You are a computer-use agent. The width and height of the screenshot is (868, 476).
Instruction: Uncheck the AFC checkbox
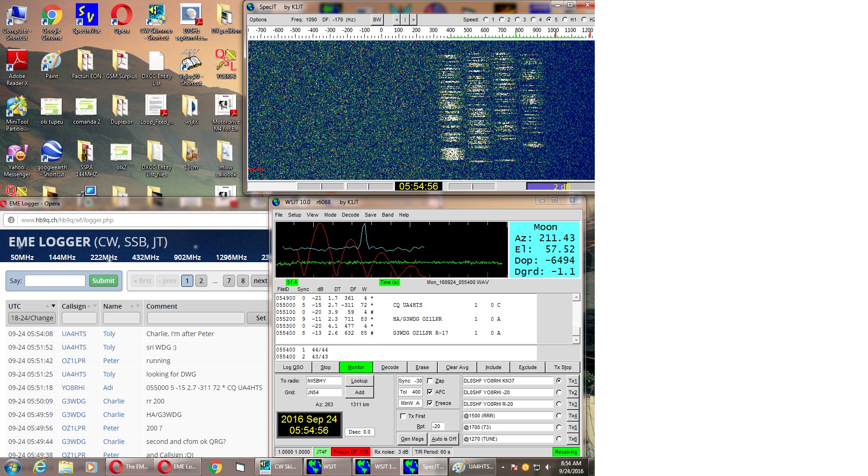tap(430, 392)
